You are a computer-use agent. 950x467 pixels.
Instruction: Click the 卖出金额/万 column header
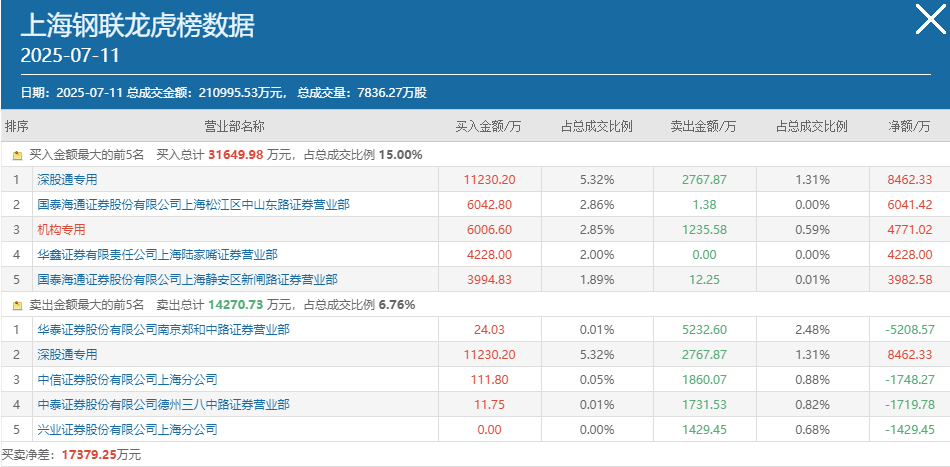(703, 127)
